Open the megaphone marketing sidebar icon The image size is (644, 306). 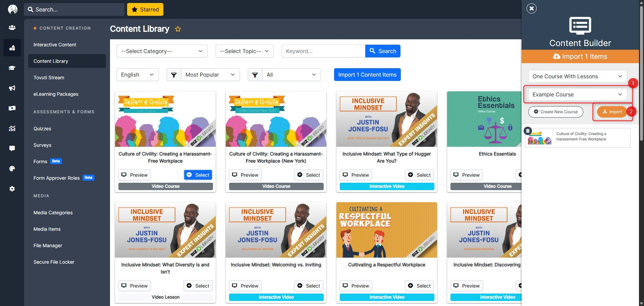12,88
